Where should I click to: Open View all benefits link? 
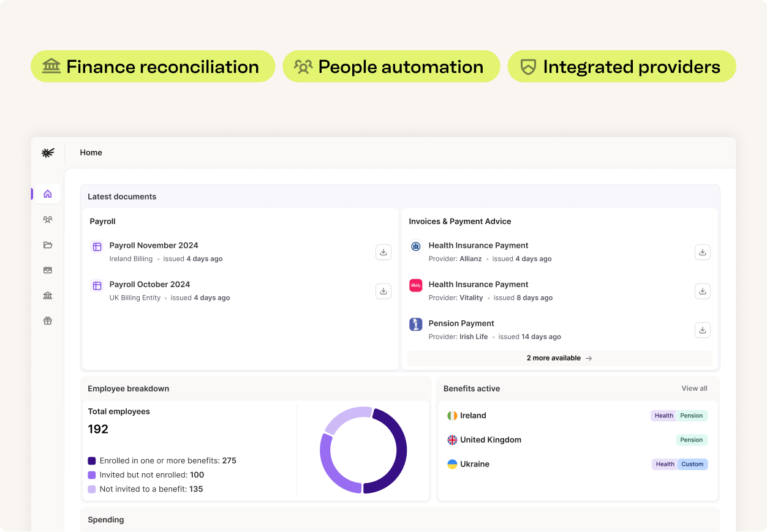click(x=694, y=388)
